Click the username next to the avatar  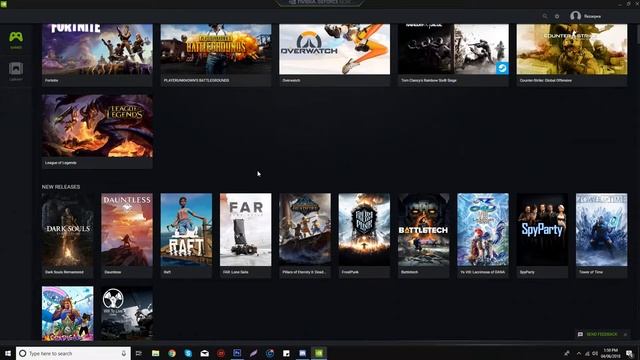592,16
